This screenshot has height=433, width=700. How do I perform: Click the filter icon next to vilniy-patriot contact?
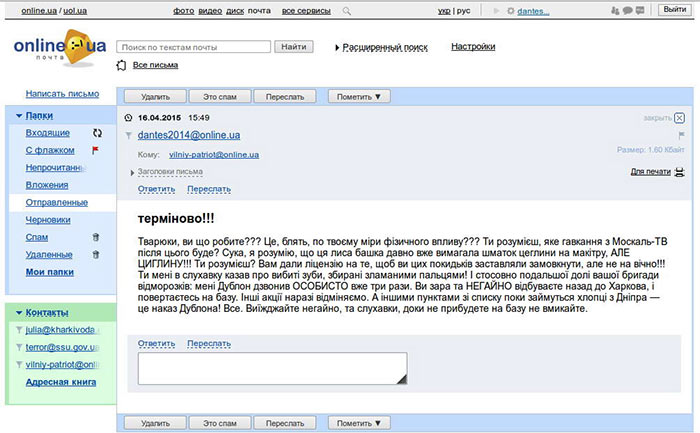[19, 365]
